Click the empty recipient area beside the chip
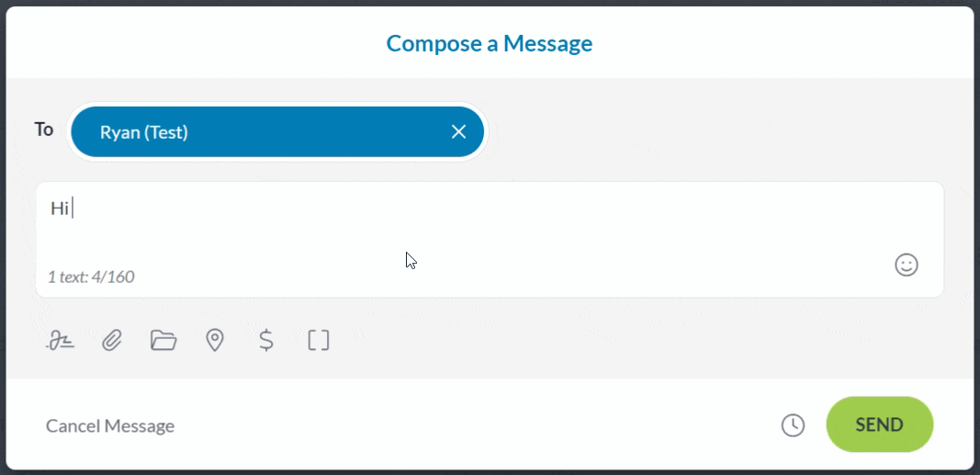This screenshot has width=980, height=475. tap(716, 132)
